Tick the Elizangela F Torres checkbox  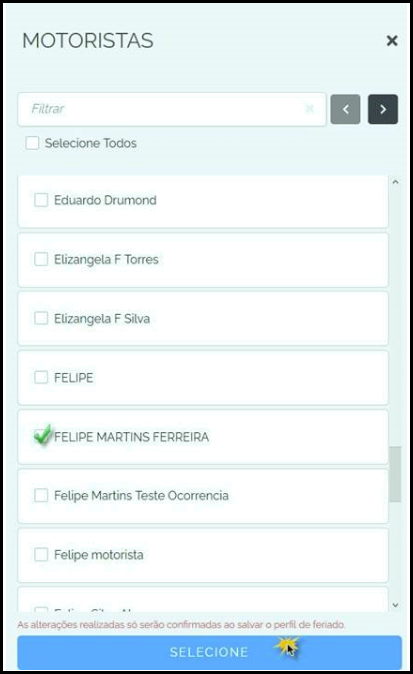point(41,259)
